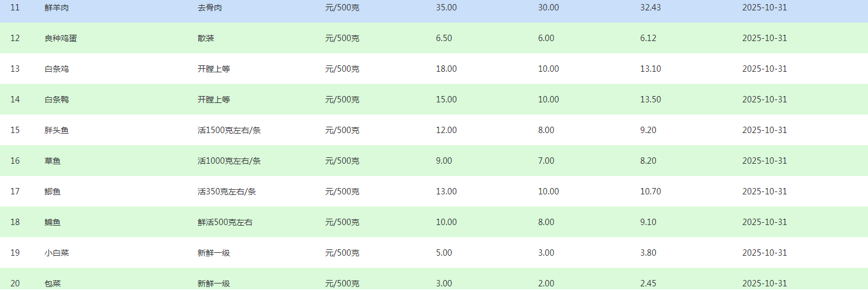Select the 草鱼 product name
The width and height of the screenshot is (868, 291).
[53, 161]
